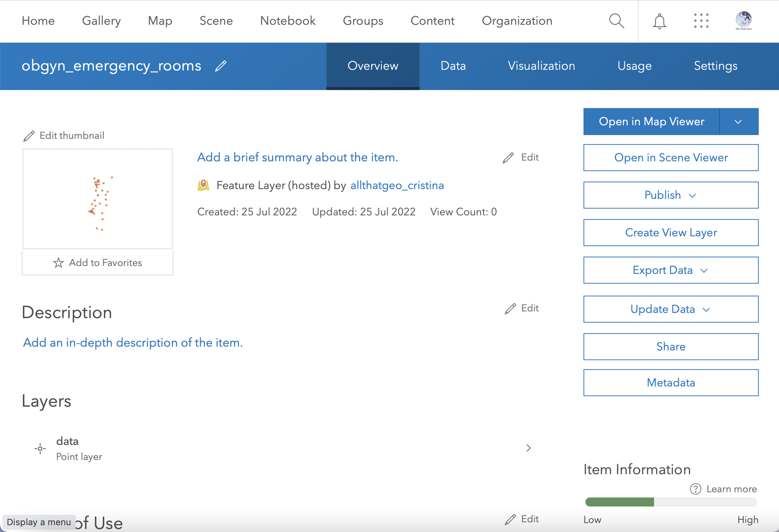The height and width of the screenshot is (532, 779).
Task: Expand the Open in Map Viewer dropdown arrow
Action: 738,122
